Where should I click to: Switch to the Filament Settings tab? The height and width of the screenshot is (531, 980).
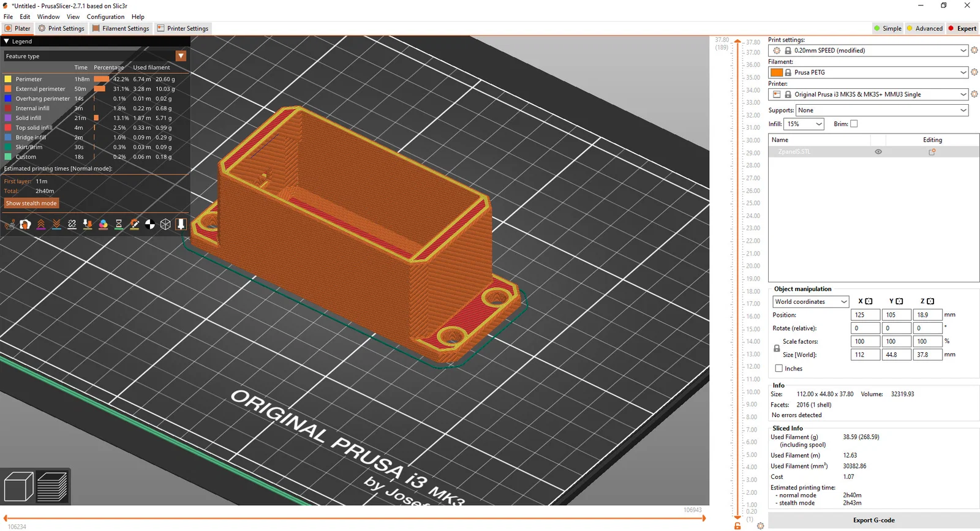[121, 28]
